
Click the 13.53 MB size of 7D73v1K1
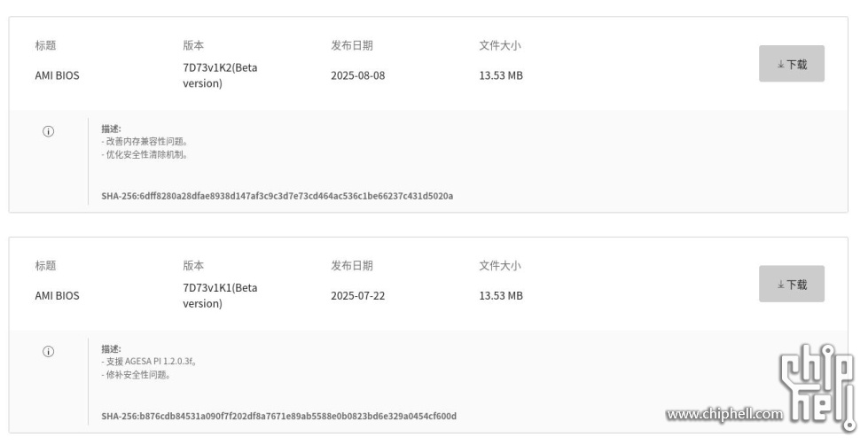pyautogui.click(x=501, y=295)
